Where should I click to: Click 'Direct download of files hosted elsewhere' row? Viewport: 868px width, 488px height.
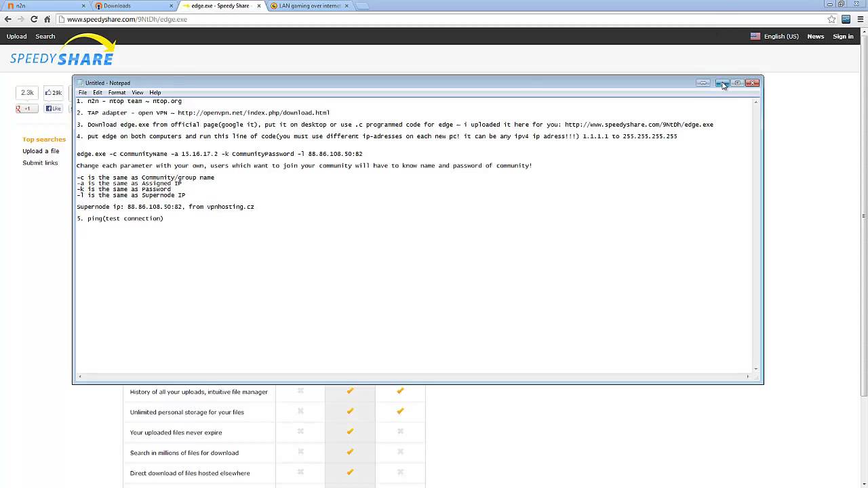point(274,473)
